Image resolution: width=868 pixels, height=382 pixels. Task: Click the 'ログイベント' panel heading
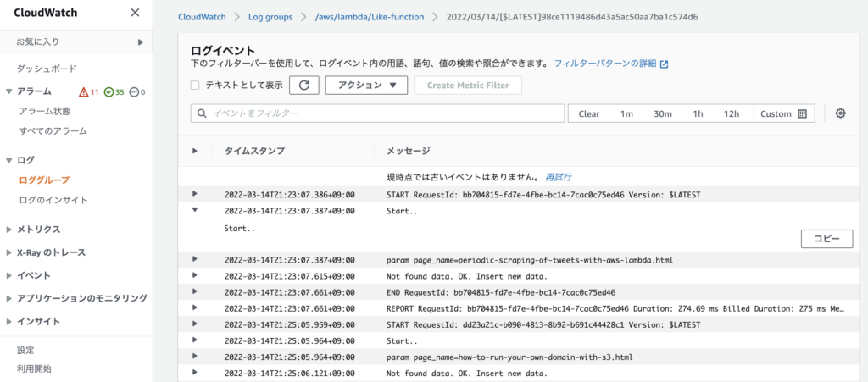(x=223, y=51)
